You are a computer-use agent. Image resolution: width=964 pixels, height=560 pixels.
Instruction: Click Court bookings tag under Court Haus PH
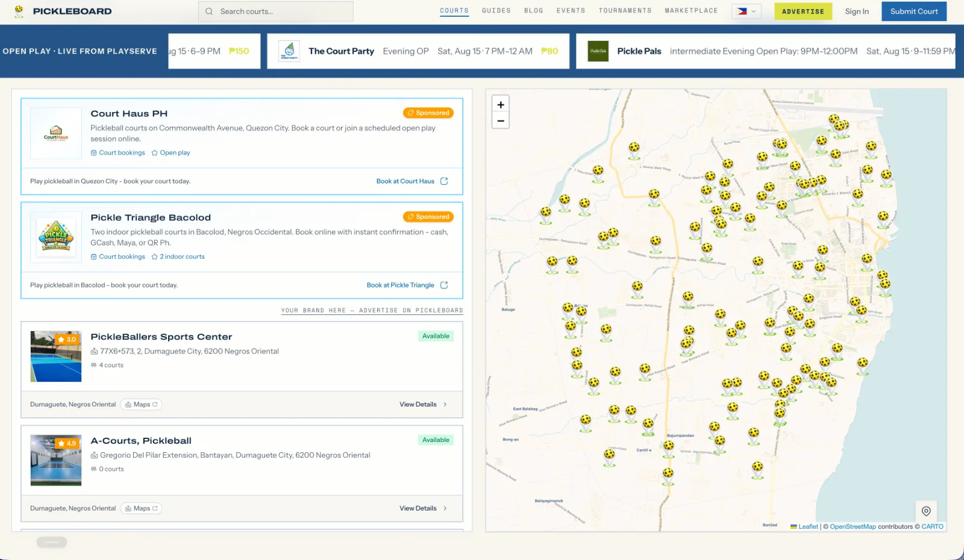pyautogui.click(x=118, y=153)
